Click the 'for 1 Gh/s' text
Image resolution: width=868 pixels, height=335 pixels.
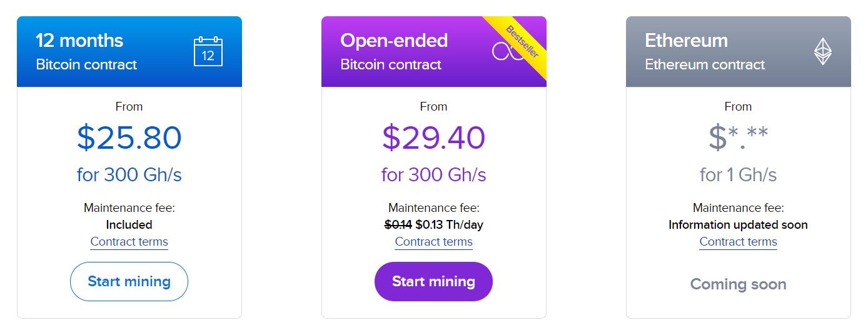(x=739, y=174)
